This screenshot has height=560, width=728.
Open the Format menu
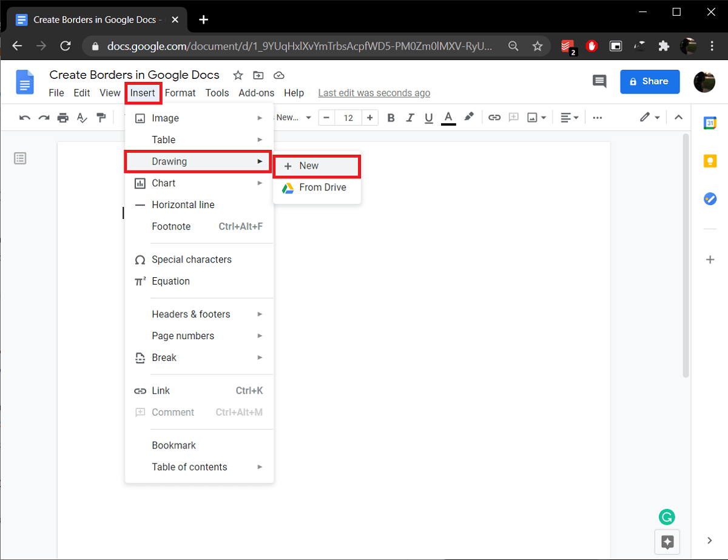[x=180, y=92]
